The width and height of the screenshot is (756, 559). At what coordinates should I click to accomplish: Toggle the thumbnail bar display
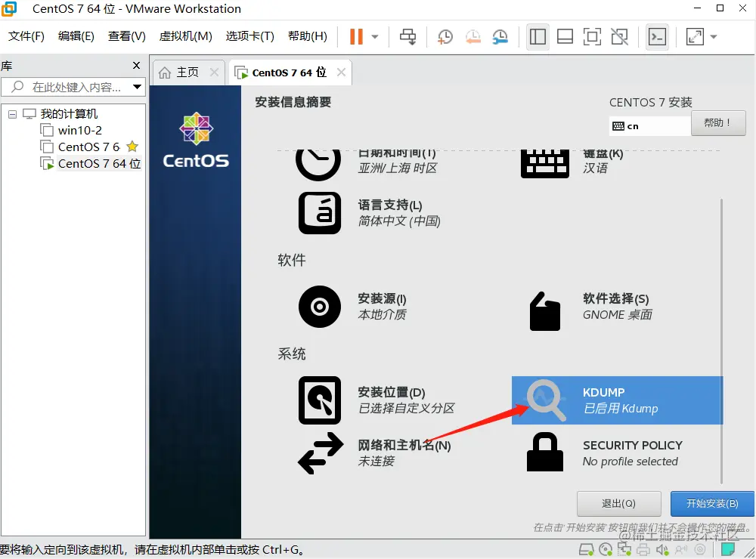pos(565,36)
